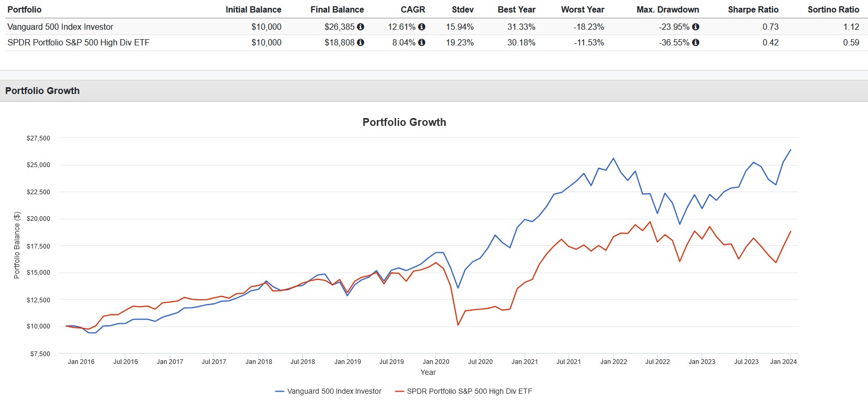Click SPDR Portfolio S&P 500 table row name
This screenshot has width=868, height=400.
click(x=78, y=42)
